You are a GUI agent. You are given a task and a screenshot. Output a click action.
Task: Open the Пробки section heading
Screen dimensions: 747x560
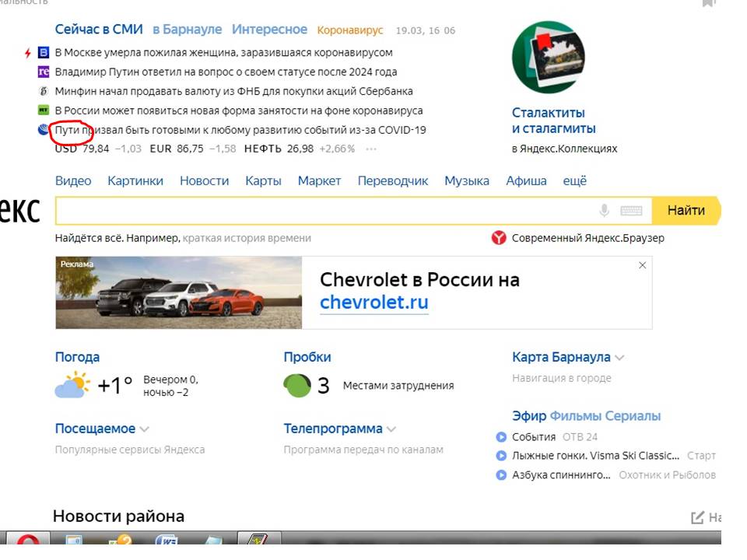(307, 357)
